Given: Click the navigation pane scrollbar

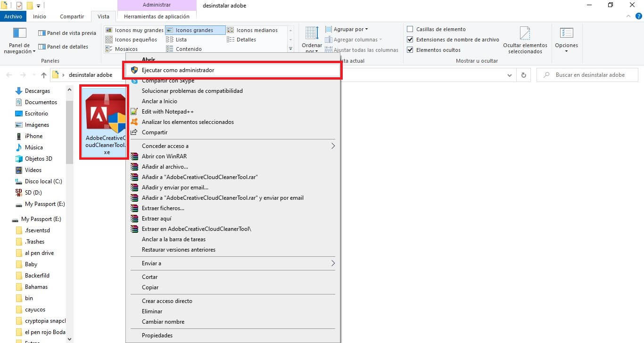Looking at the screenshot, I should 69,132.
